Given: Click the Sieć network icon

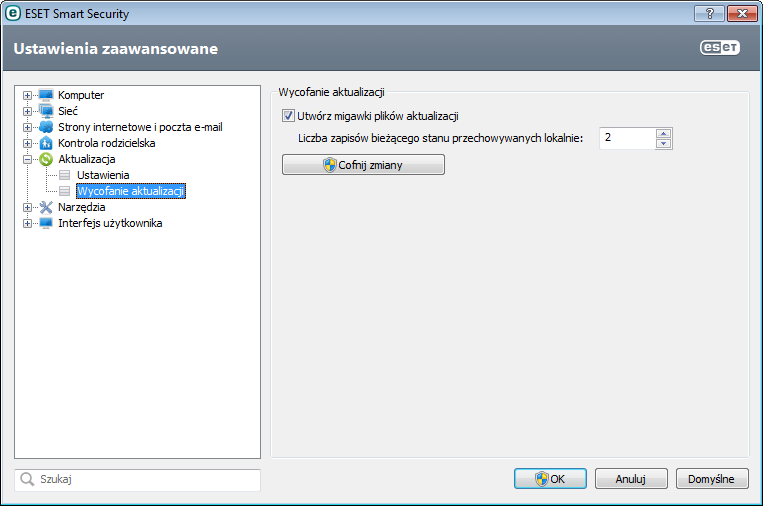Looking at the screenshot, I should coord(46,111).
